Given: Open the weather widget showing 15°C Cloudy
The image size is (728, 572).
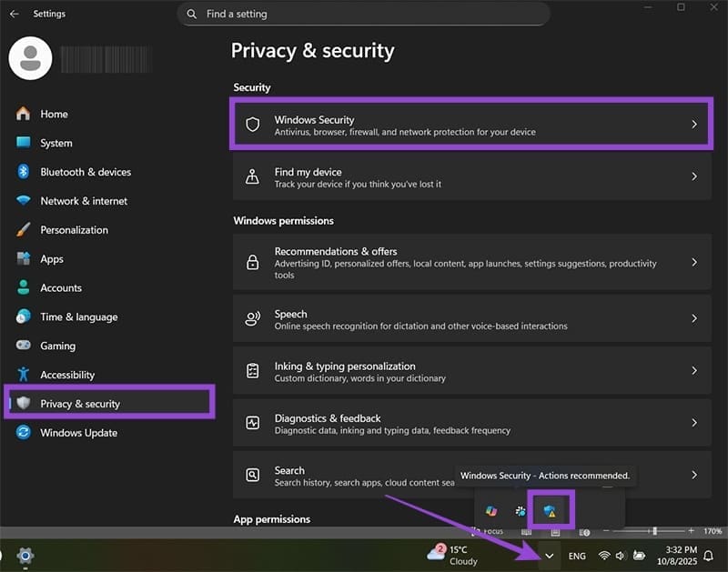Looking at the screenshot, I should tap(444, 554).
